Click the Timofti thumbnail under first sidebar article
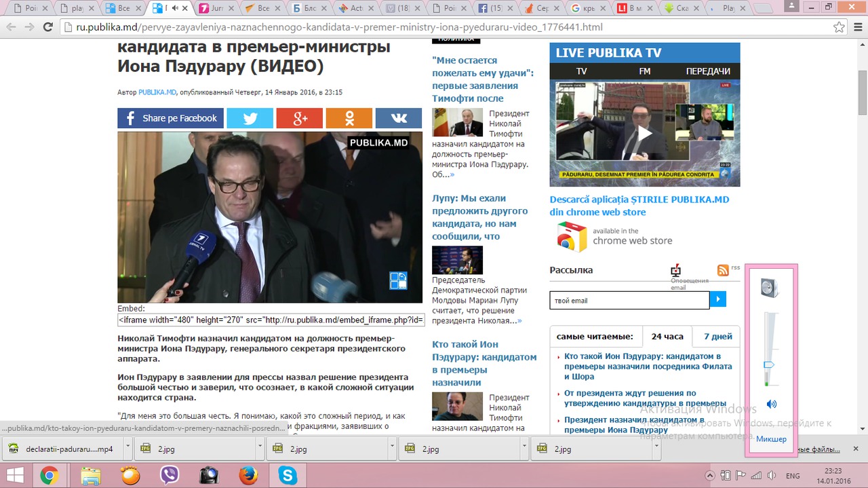868x488 pixels. pyautogui.click(x=457, y=122)
